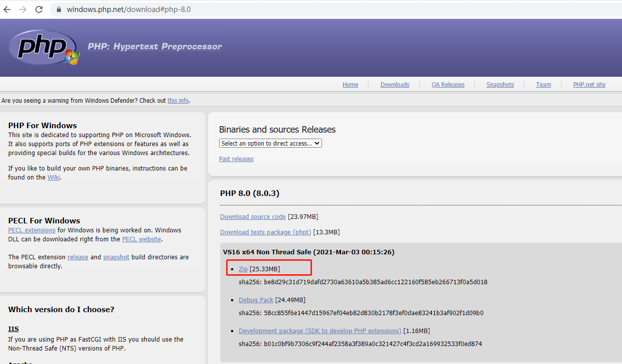Viewport: 622px width, 364px height.
Task: Open the Past releases link
Action: click(236, 159)
